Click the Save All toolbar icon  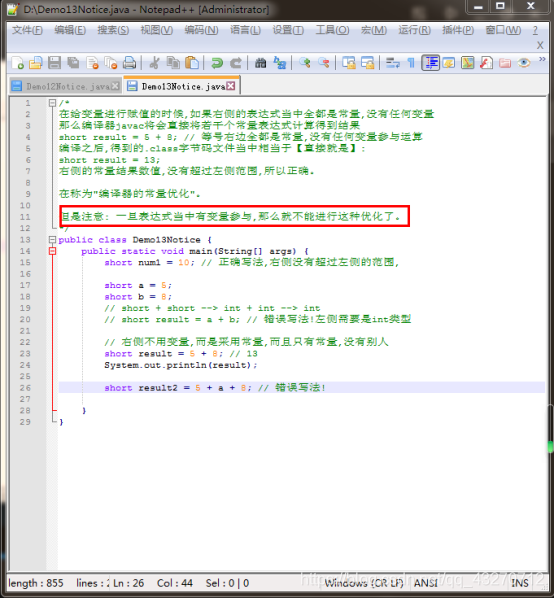(x=73, y=63)
